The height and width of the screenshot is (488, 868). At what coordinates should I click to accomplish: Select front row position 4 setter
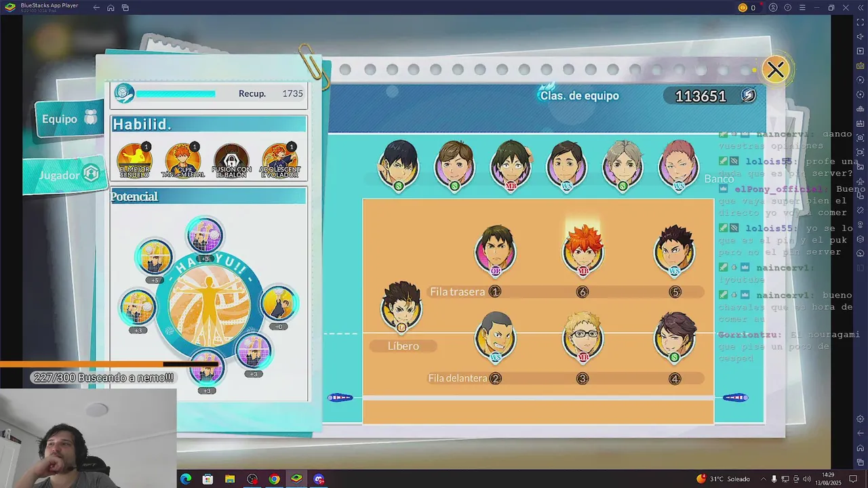pos(675,337)
